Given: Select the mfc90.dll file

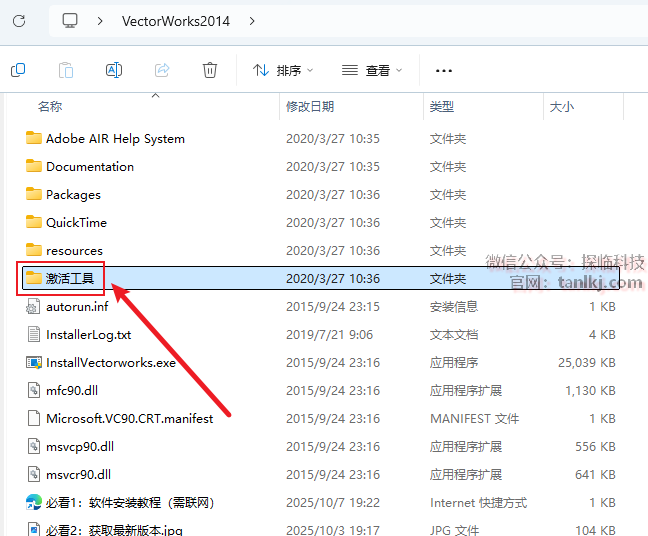Looking at the screenshot, I should coord(72,391).
